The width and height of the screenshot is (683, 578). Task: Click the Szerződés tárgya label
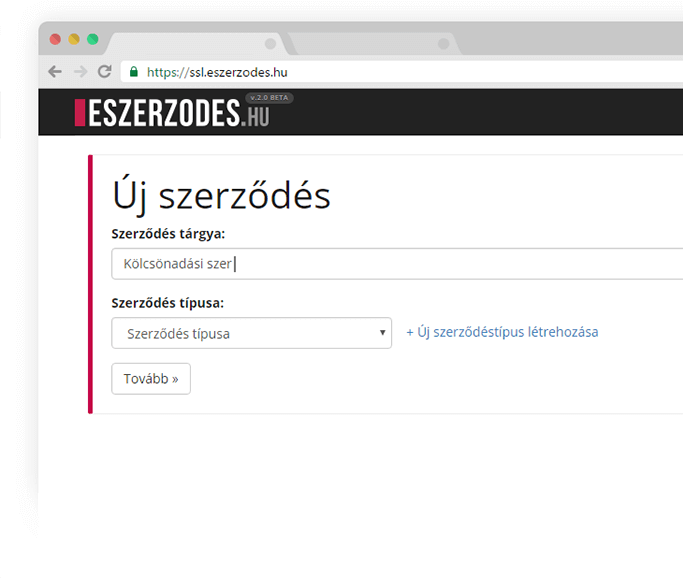pos(169,234)
